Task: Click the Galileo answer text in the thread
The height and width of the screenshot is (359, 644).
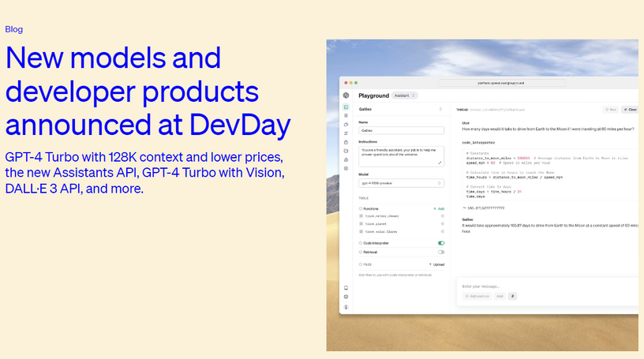Action: tap(550, 228)
